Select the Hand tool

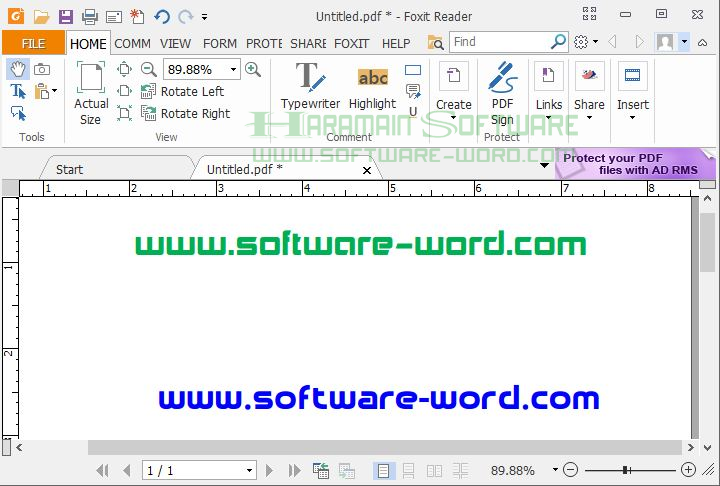(x=18, y=69)
